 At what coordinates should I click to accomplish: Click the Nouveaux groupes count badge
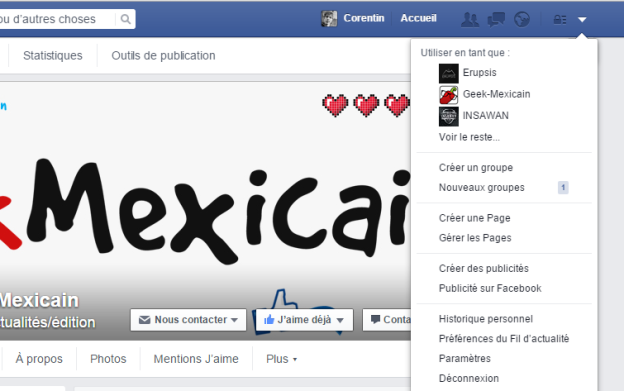point(563,187)
